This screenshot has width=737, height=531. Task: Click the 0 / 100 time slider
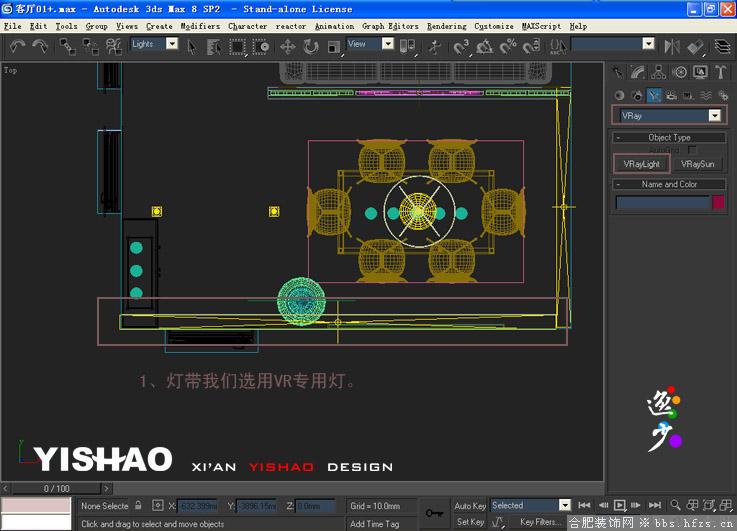coord(56,488)
